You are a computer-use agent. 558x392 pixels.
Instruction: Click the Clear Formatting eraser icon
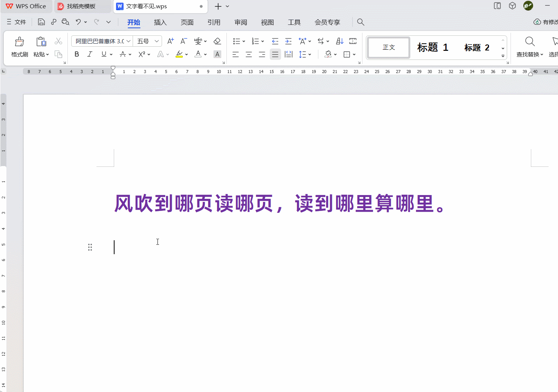pyautogui.click(x=217, y=41)
